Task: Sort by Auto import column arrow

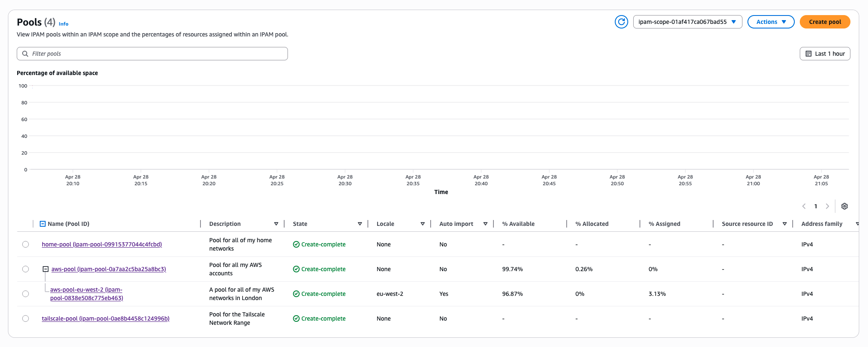Action: coord(485,224)
